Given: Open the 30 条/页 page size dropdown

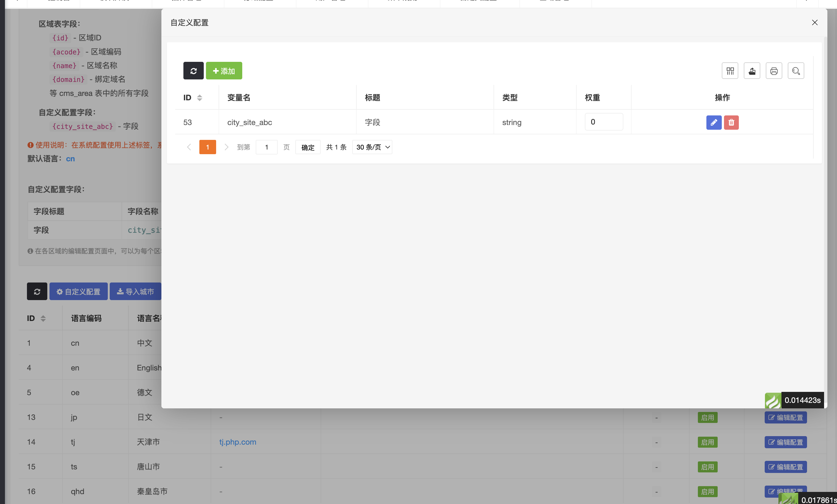Looking at the screenshot, I should pos(372,147).
